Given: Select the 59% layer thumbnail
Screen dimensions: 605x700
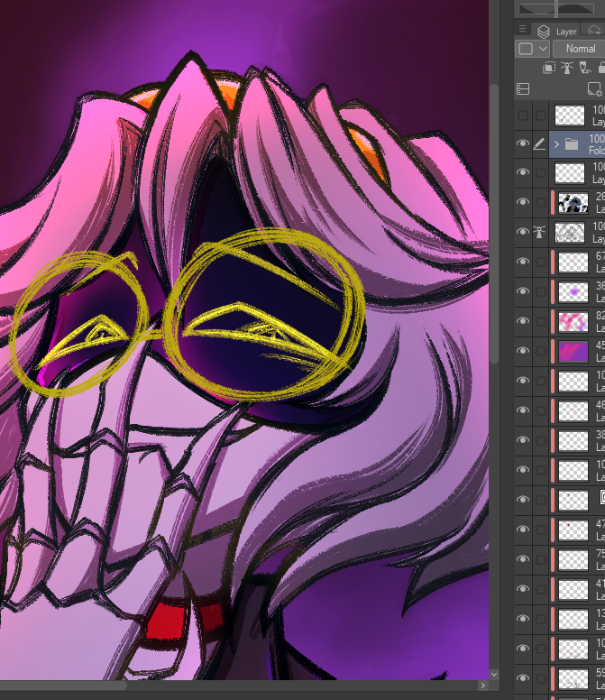Looking at the screenshot, I should click(573, 678).
